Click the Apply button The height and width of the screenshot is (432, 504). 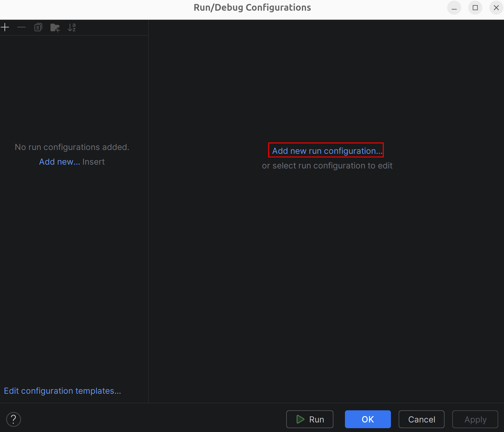point(475,419)
